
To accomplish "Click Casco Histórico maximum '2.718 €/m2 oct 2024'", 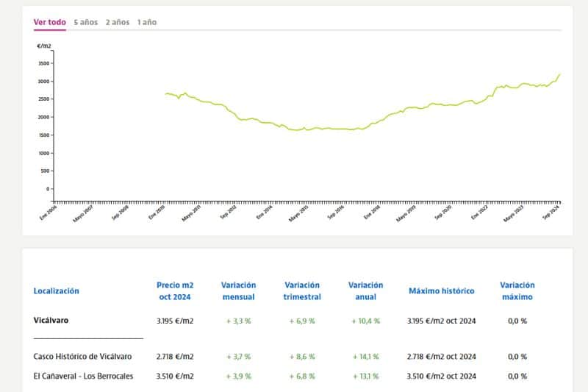I will 442,357.
